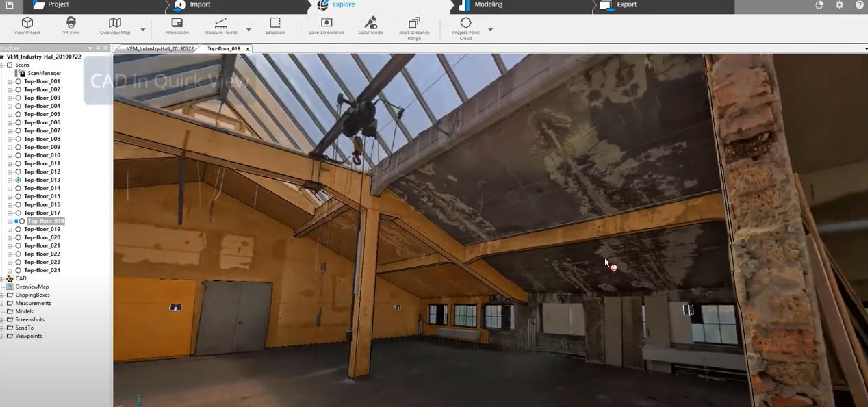Toggle the Top-floor_022 scan loaded circle
Screen dimensions: 868x407
[18, 254]
